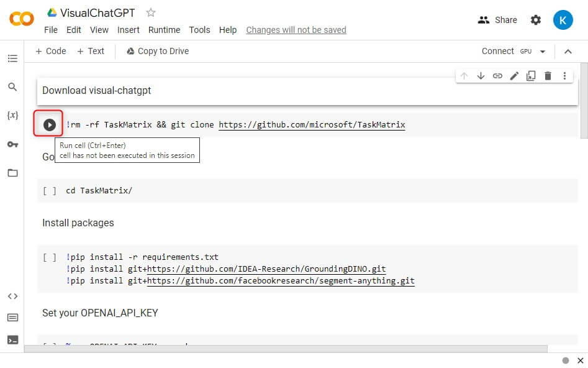
Task: Click the 'Install packages' heading
Action: (x=78, y=223)
